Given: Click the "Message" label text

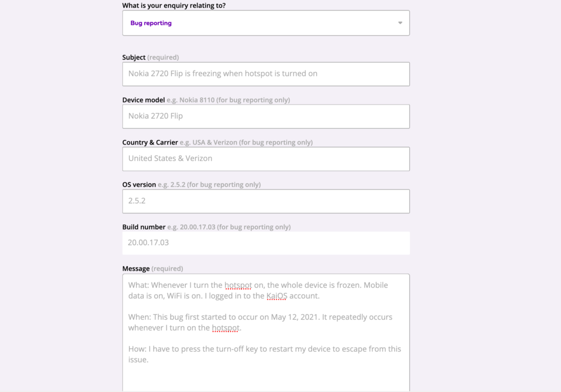Looking at the screenshot, I should 136,269.
